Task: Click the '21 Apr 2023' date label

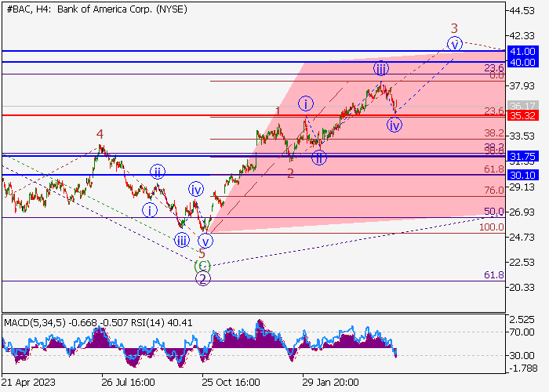Action: pos(28,382)
